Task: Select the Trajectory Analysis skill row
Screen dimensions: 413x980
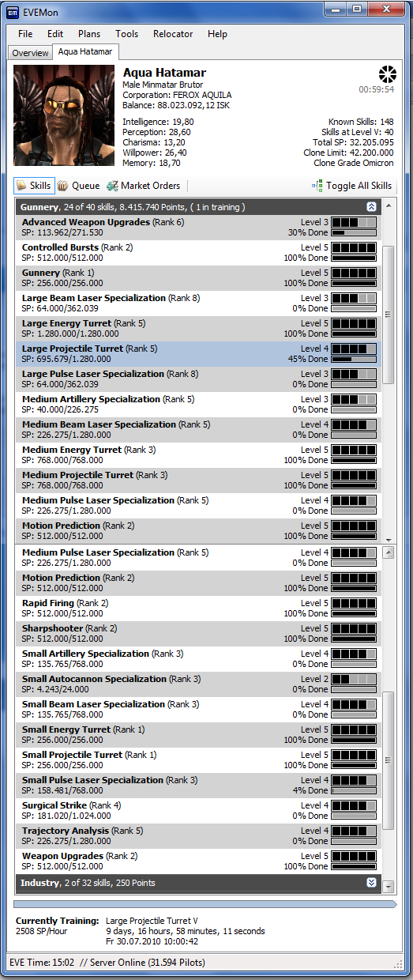Action: click(x=198, y=836)
